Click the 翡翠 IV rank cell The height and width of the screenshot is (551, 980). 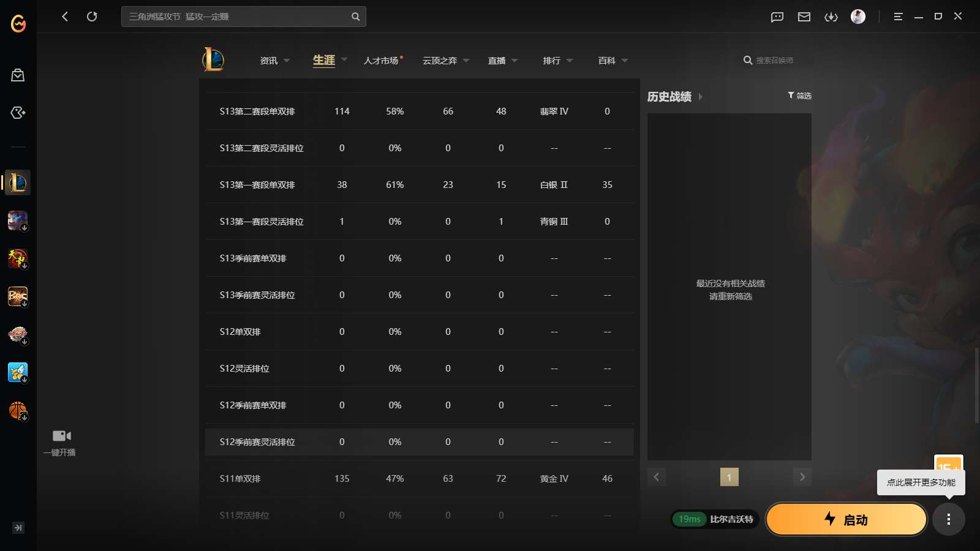click(554, 111)
